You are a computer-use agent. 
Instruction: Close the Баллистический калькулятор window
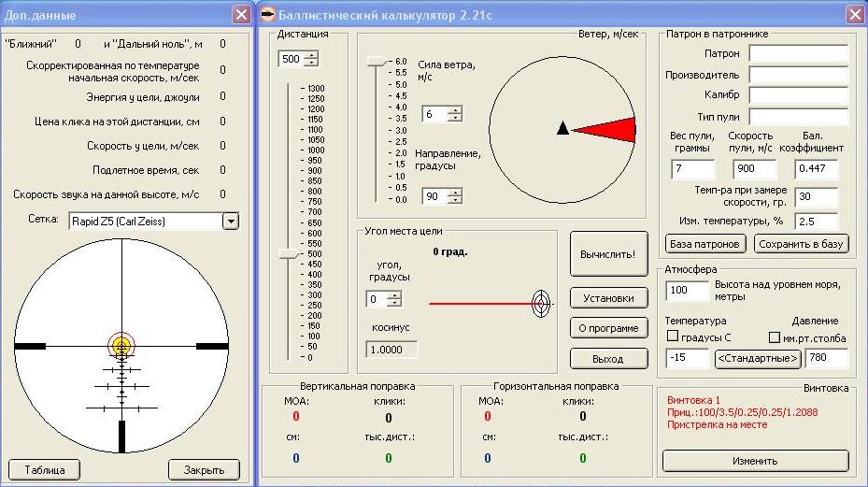click(x=855, y=14)
